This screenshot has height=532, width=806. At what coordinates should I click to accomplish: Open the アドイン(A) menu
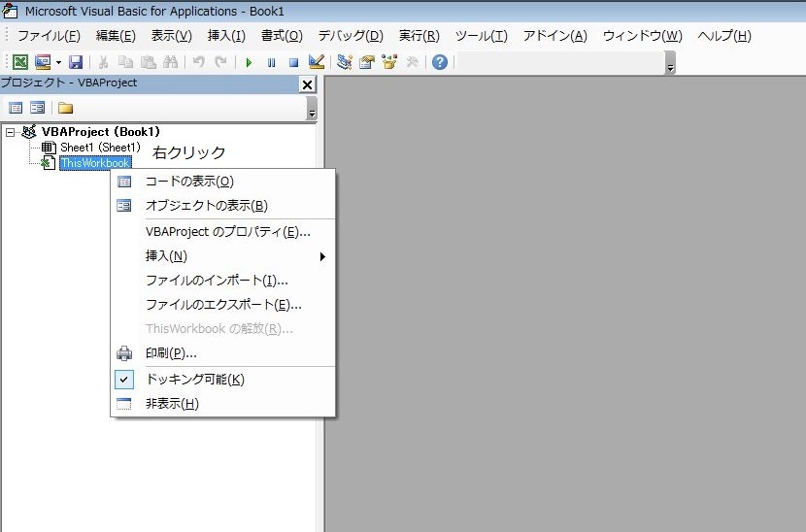coord(554,36)
